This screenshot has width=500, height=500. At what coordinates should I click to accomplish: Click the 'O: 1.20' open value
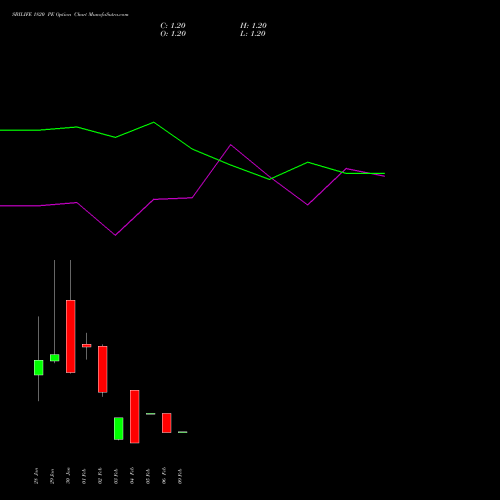coord(173,34)
